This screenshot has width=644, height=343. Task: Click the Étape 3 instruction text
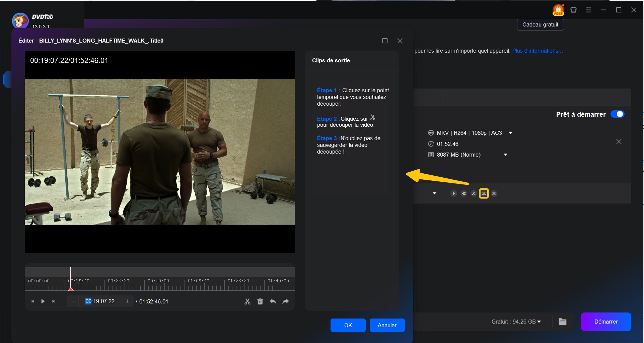coord(349,145)
